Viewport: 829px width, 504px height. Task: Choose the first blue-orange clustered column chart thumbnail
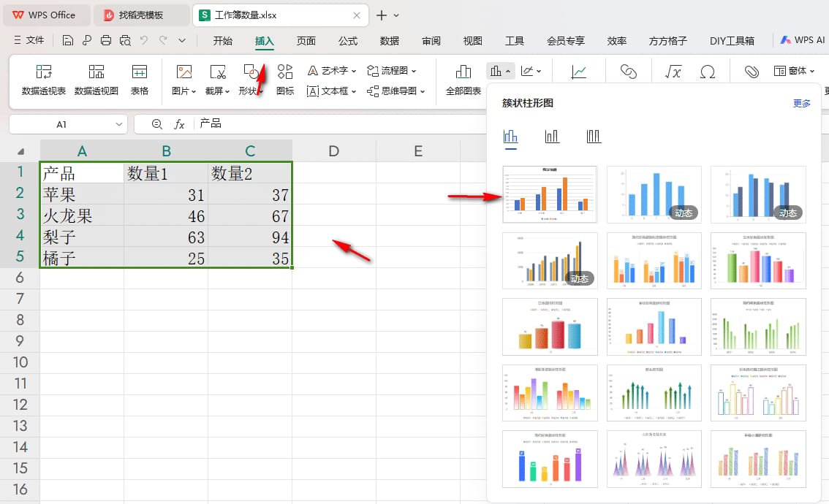point(549,194)
